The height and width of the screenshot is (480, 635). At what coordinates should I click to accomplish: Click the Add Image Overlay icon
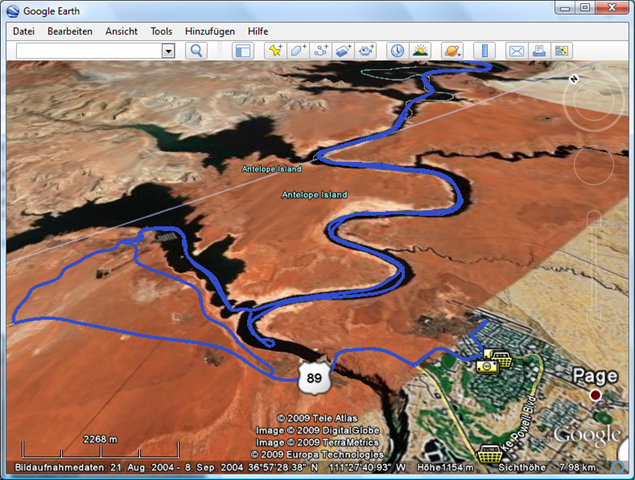344,50
